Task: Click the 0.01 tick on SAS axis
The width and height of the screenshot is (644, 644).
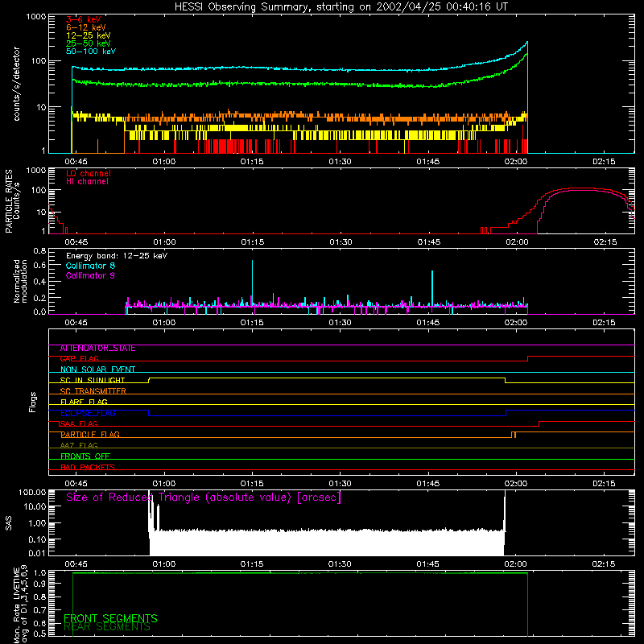Action: (x=37, y=553)
